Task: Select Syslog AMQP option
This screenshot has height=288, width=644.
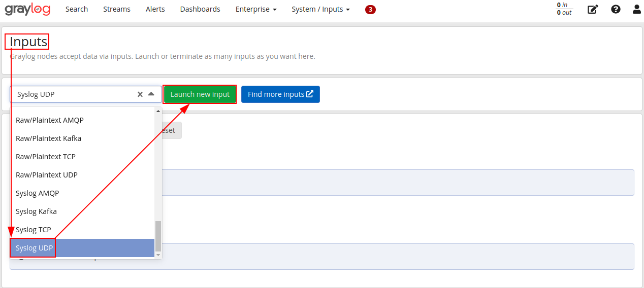Action: (x=82, y=193)
